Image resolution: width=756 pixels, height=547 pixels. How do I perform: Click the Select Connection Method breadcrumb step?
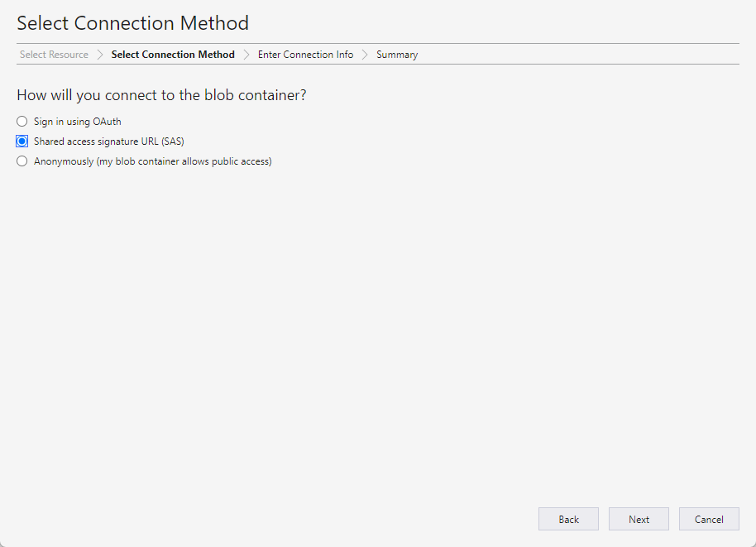coord(173,55)
